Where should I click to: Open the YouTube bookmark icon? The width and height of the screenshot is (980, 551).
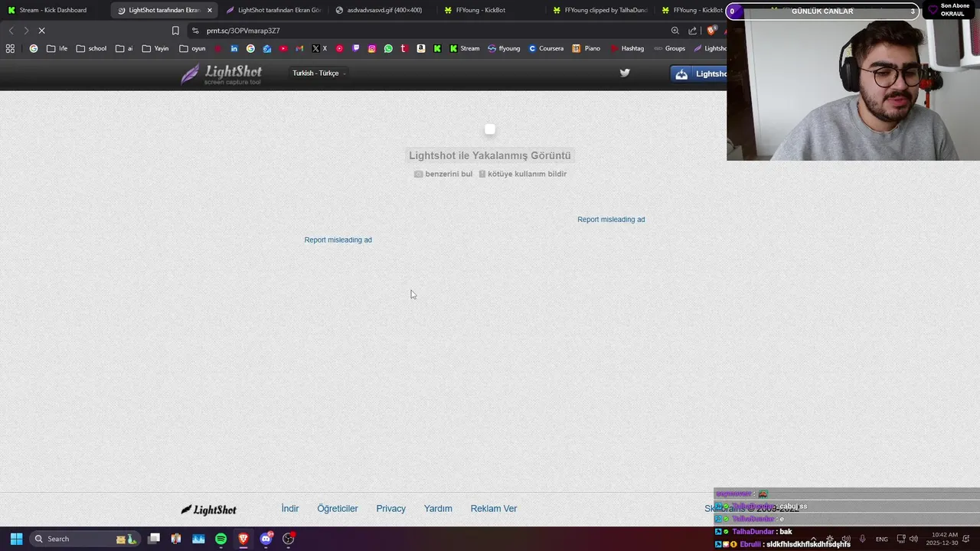point(283,48)
